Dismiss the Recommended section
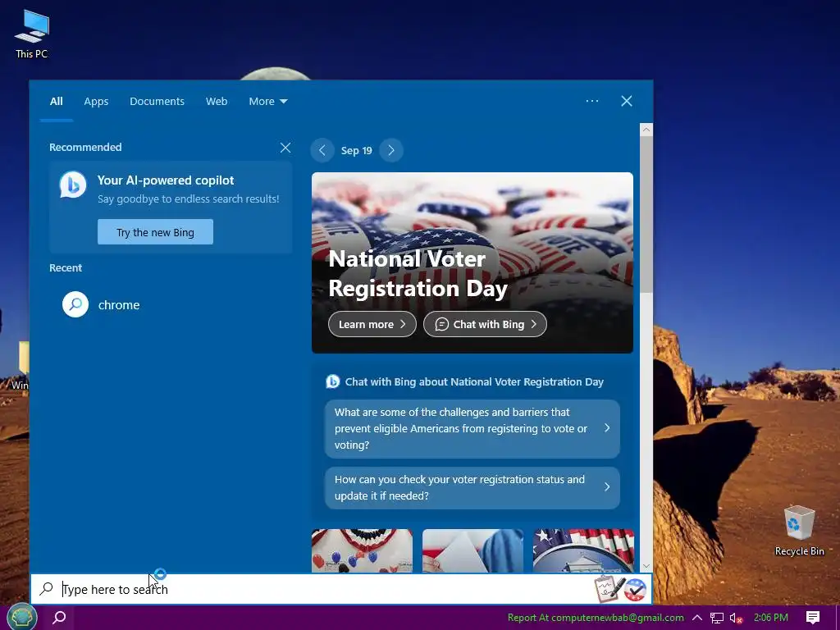This screenshot has width=840, height=630. [x=285, y=148]
